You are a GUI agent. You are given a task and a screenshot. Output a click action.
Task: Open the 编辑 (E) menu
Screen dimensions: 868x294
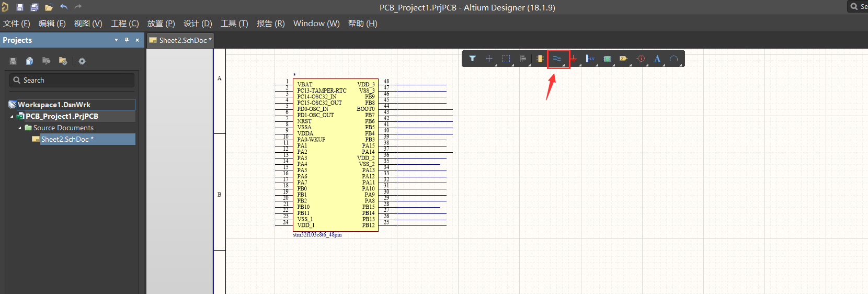click(x=52, y=24)
